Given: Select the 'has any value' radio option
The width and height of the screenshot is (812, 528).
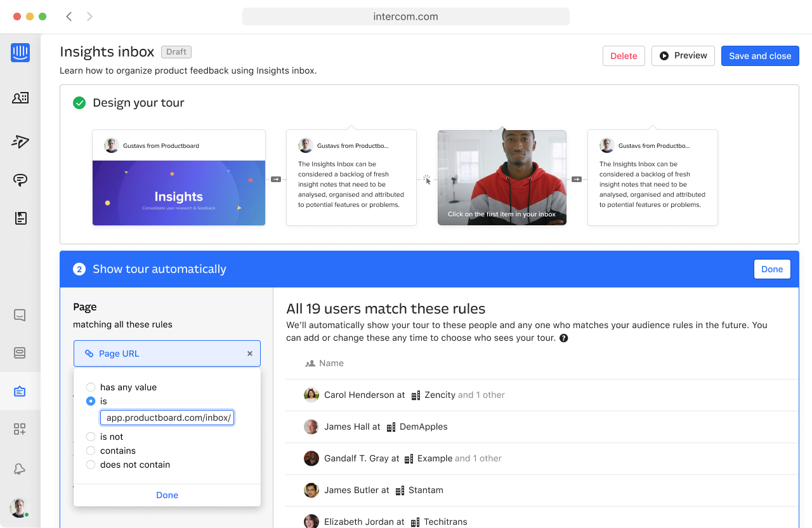Looking at the screenshot, I should coord(91,387).
